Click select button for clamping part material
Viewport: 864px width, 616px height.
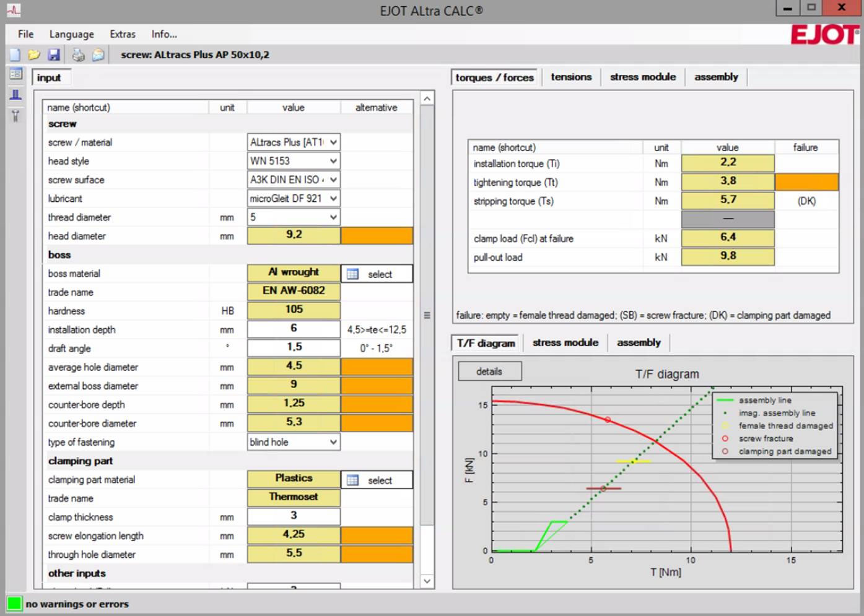pyautogui.click(x=377, y=480)
